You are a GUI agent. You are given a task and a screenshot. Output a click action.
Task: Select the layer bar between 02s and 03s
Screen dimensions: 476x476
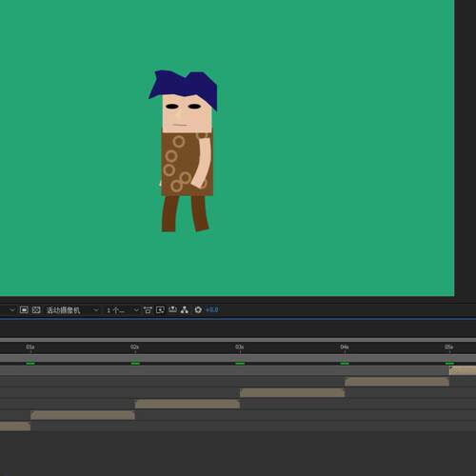coord(188,404)
